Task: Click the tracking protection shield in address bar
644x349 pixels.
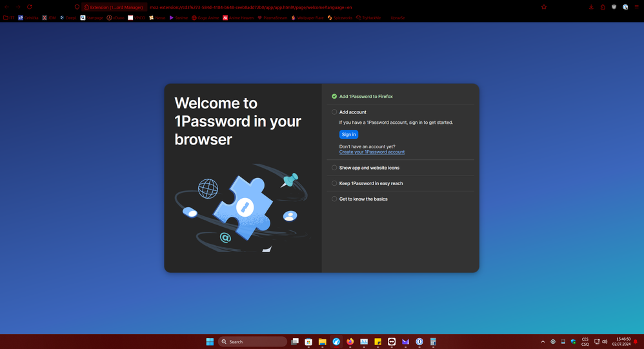Action: point(77,7)
